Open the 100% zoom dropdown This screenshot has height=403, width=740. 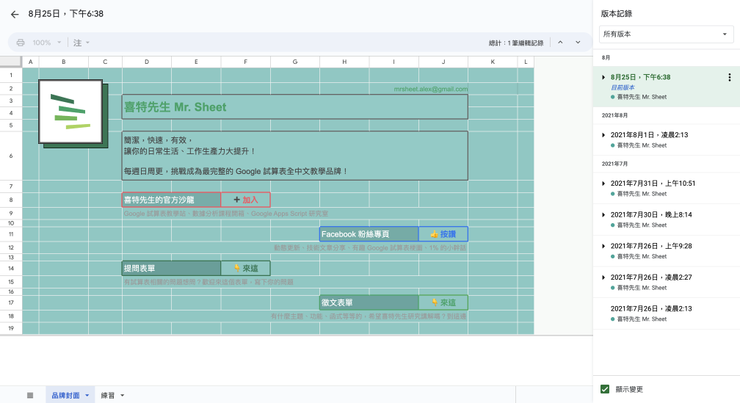coord(47,42)
